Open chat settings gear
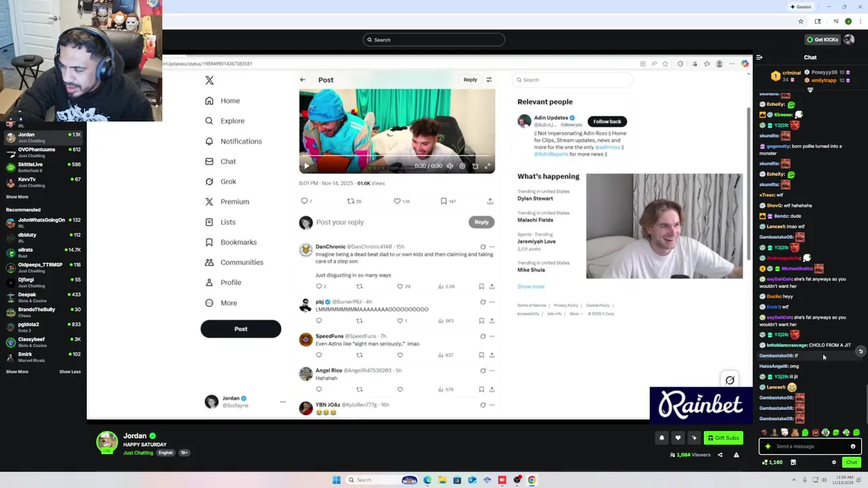The height and width of the screenshot is (488, 868). coord(834,462)
